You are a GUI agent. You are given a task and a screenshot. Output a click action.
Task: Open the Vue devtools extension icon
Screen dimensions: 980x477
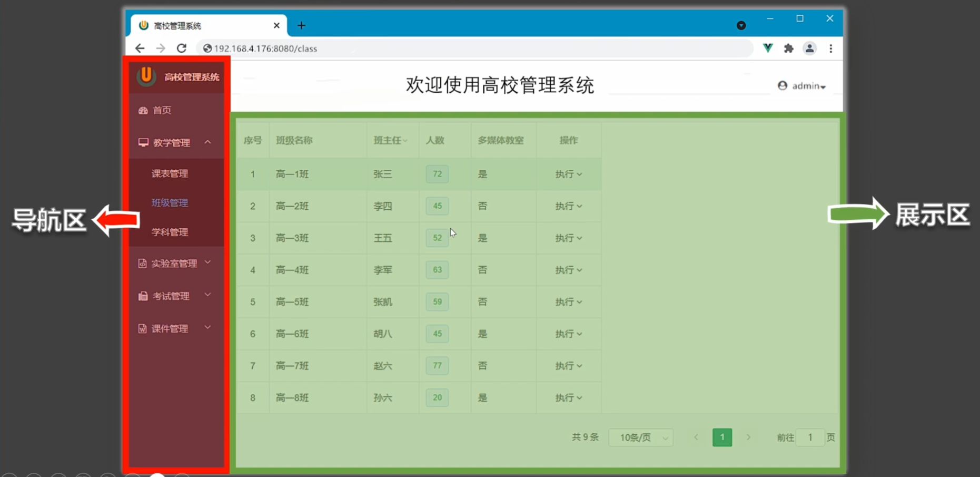coord(768,48)
